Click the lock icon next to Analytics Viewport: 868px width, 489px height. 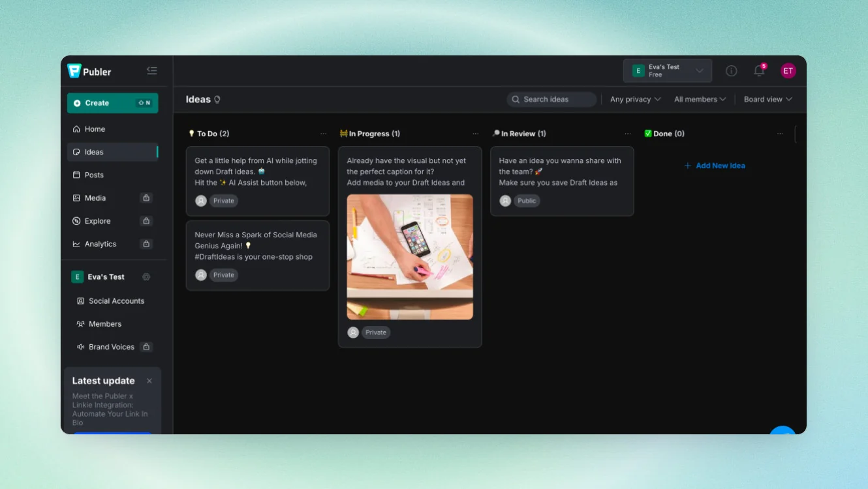(146, 244)
